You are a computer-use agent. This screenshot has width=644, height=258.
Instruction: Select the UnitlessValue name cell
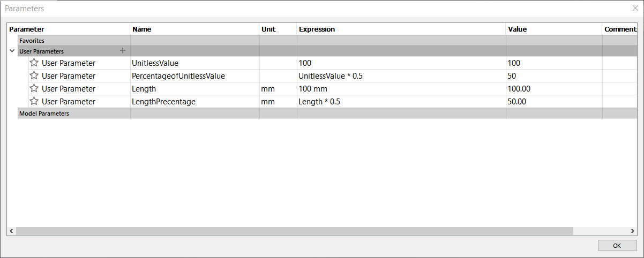coord(195,63)
